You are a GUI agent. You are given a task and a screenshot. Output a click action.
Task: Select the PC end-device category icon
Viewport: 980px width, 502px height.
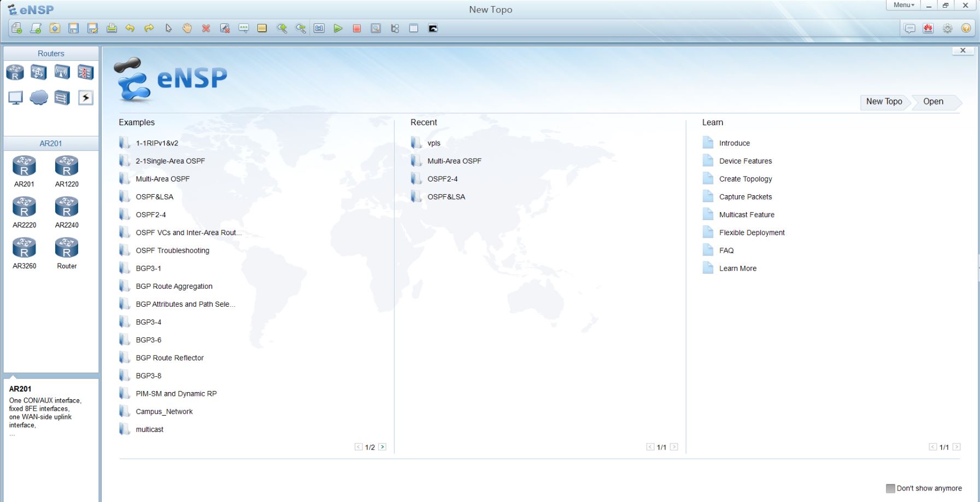(15, 98)
